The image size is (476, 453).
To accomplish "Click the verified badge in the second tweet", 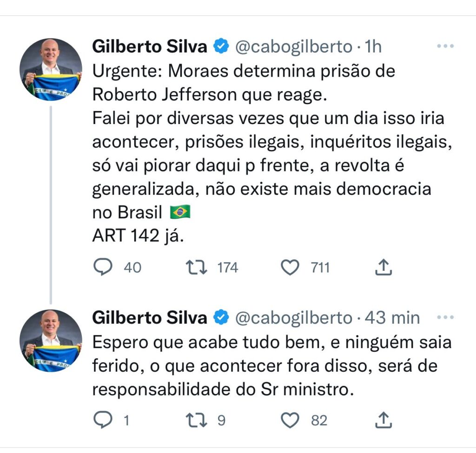I will click(220, 318).
